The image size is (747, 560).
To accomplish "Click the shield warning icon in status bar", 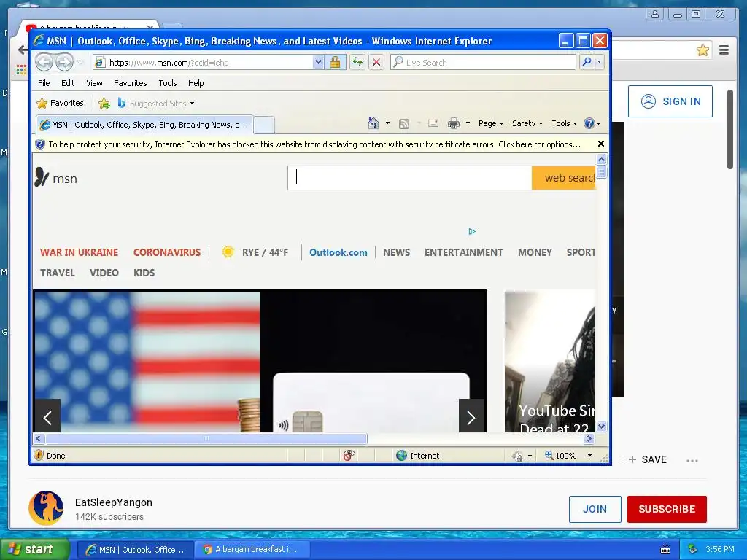I will pyautogui.click(x=39, y=455).
